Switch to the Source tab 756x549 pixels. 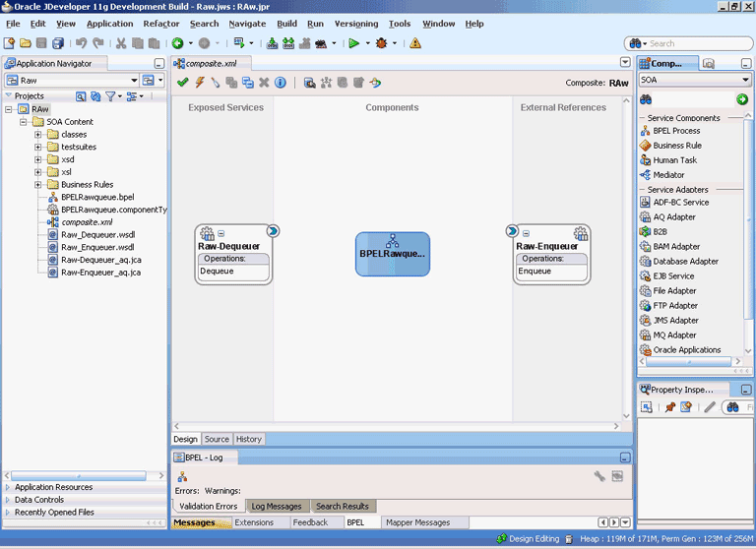click(217, 439)
